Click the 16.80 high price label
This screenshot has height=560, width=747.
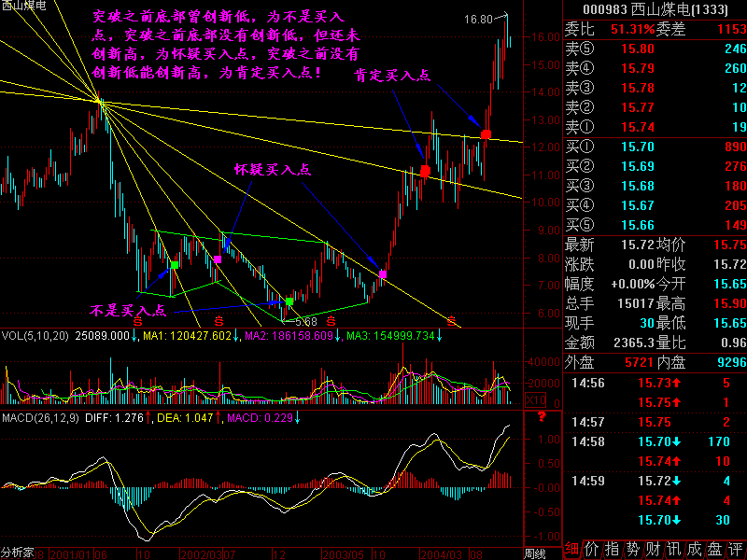click(478, 20)
